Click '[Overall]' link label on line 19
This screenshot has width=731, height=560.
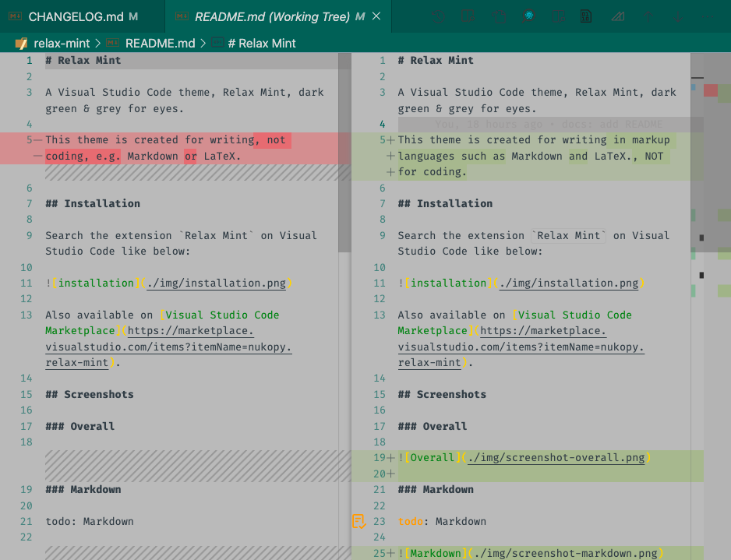(x=433, y=458)
